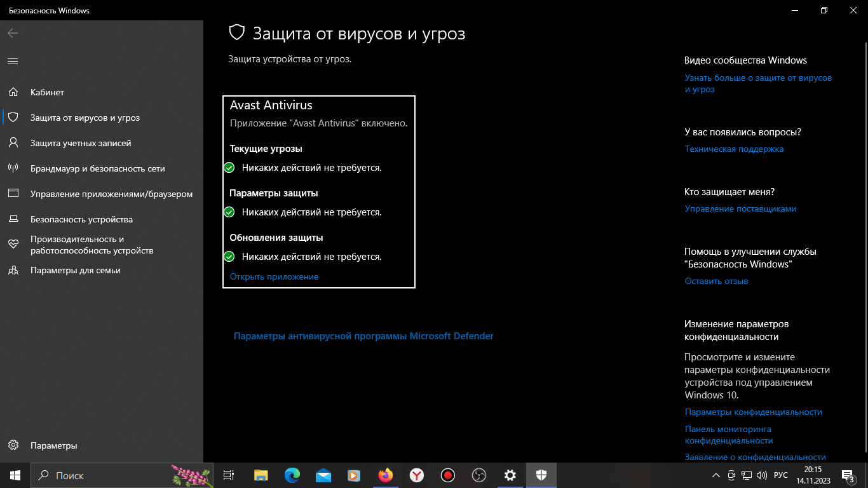Open Производительность и работоспособность устройств
Screen dimensions: 868x488
tap(102, 245)
